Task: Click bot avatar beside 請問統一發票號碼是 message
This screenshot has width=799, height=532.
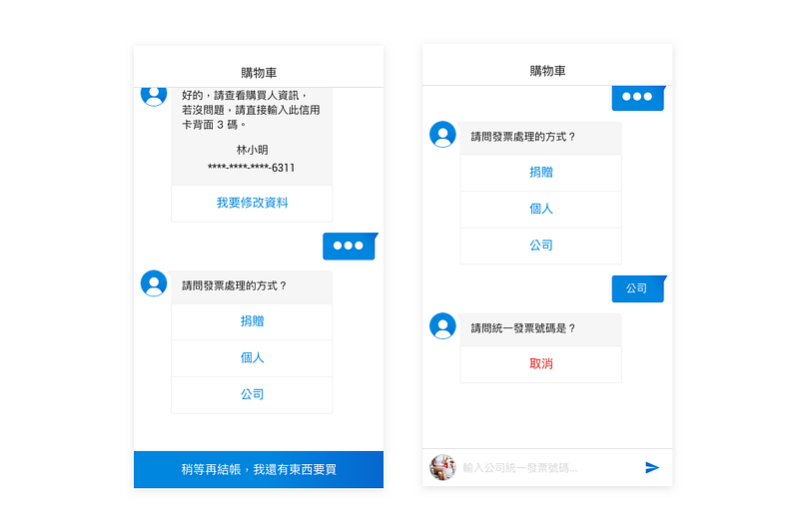Action: 442,325
